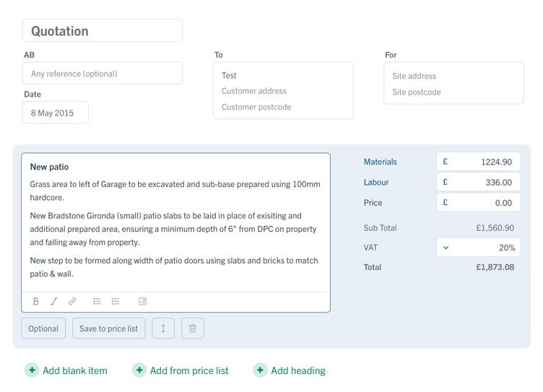
Task: Choose Add from price list
Action: pos(181,370)
